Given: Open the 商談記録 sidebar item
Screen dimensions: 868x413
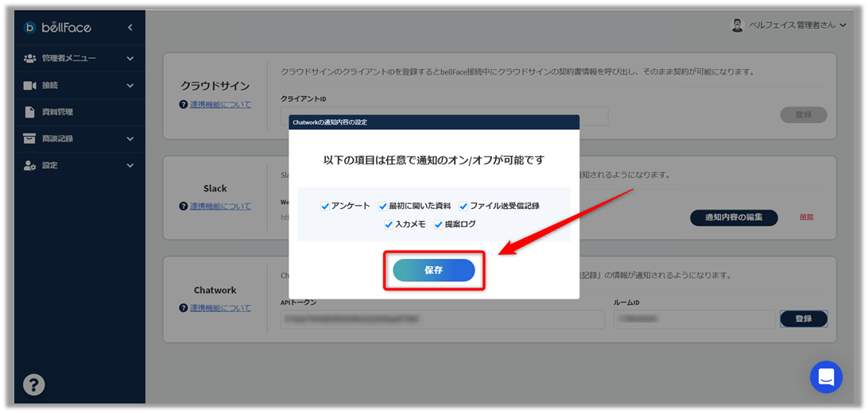Looking at the screenshot, I should point(79,139).
